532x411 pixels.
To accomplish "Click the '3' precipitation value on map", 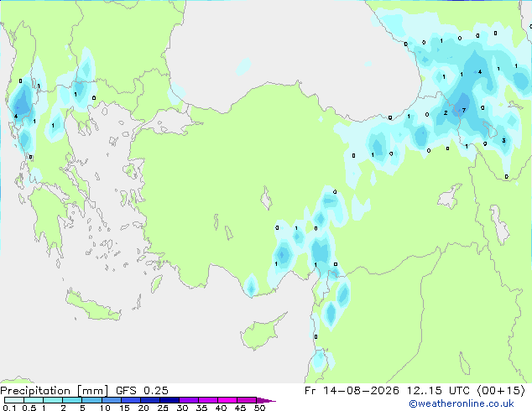I will (503, 140).
